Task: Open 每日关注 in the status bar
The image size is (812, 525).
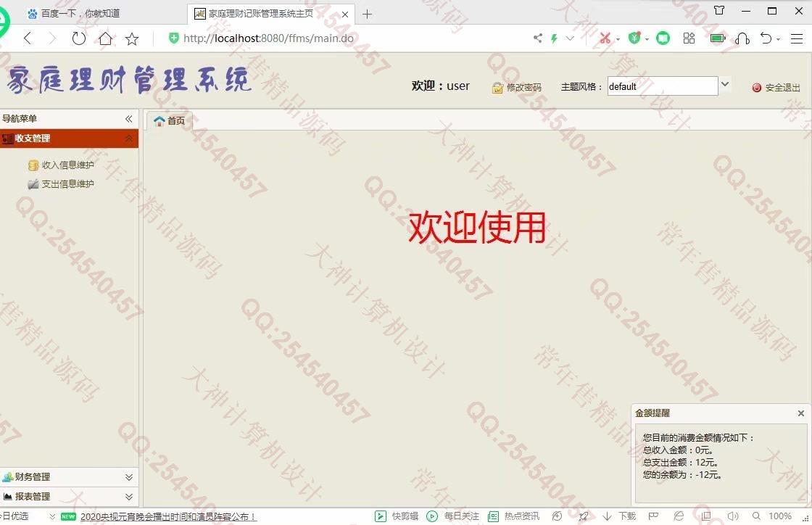Action: pyautogui.click(x=452, y=516)
